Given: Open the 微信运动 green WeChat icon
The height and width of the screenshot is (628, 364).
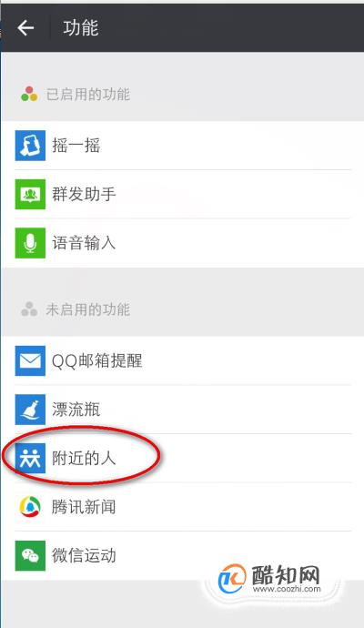Looking at the screenshot, I should coord(30,555).
